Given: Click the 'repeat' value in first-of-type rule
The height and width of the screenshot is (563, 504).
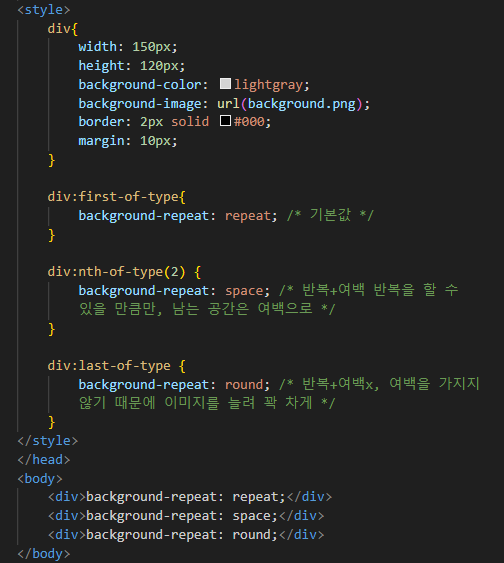Looking at the screenshot, I should (248, 216).
